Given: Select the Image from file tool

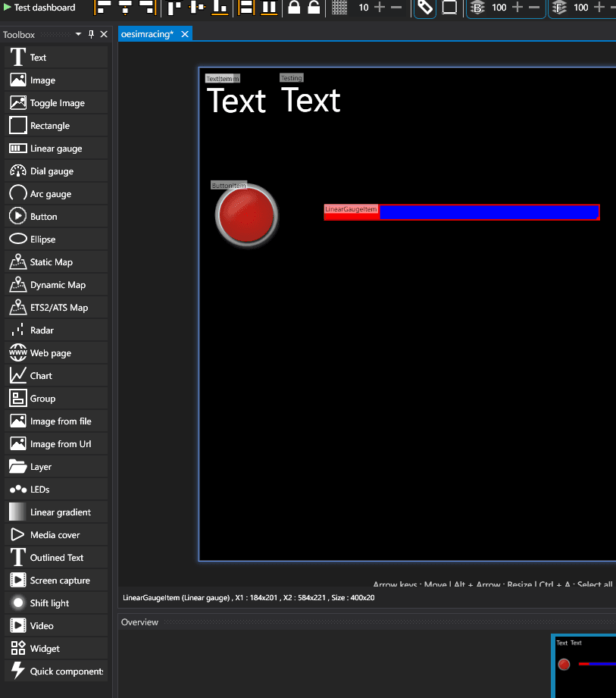Looking at the screenshot, I should tap(56, 421).
